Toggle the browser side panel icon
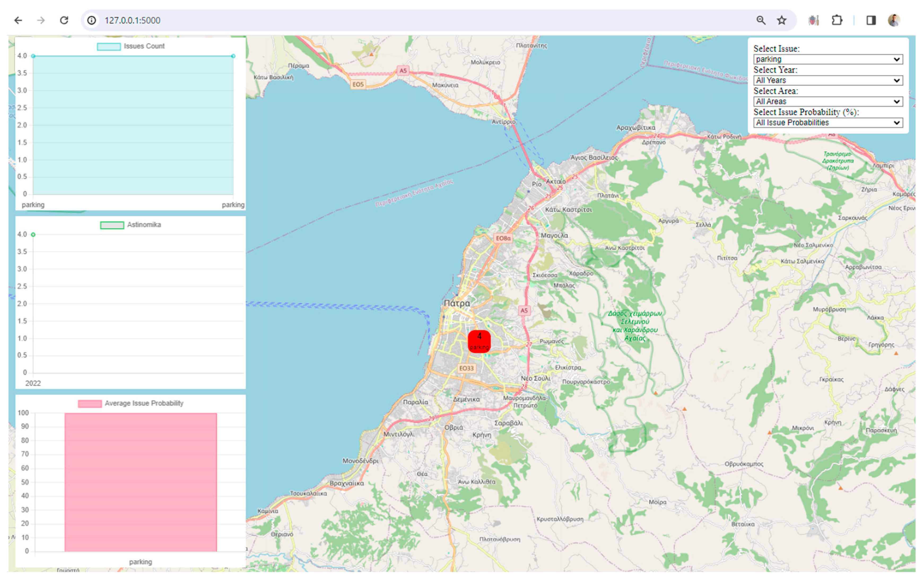 coord(871,20)
